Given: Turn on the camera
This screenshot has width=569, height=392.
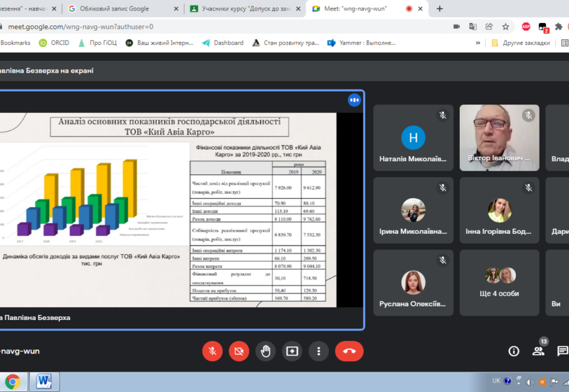Looking at the screenshot, I should (239, 351).
